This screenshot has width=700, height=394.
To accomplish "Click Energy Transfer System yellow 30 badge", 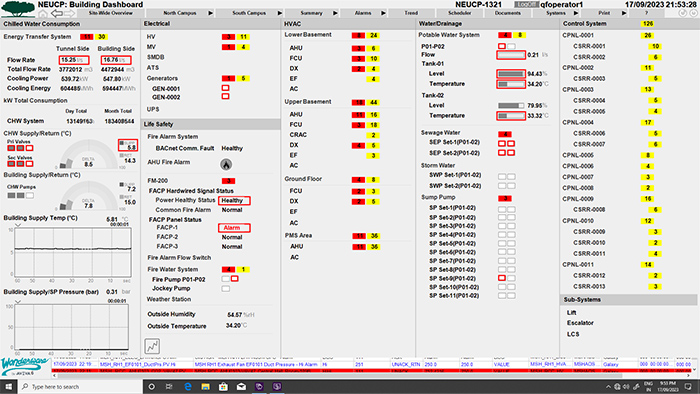I will pyautogui.click(x=102, y=37).
